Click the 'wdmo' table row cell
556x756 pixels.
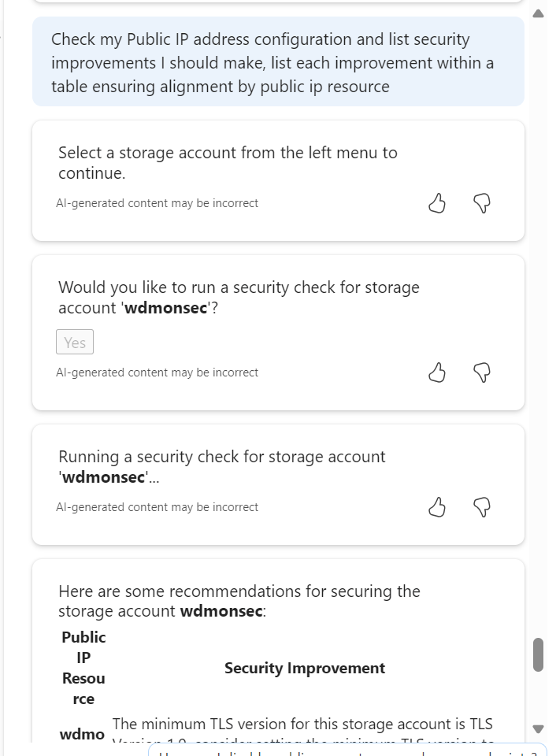(82, 734)
